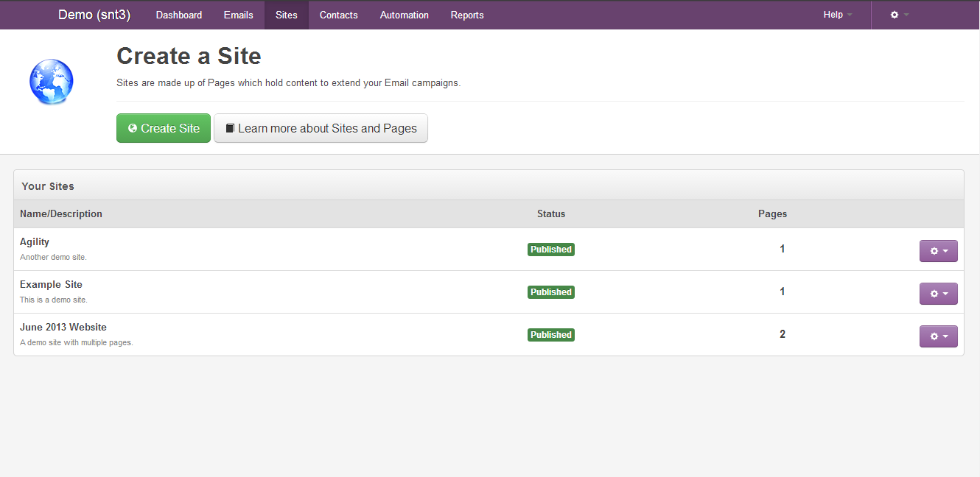Open the June 2013 Website entry
This screenshot has height=477, width=980.
click(63, 328)
